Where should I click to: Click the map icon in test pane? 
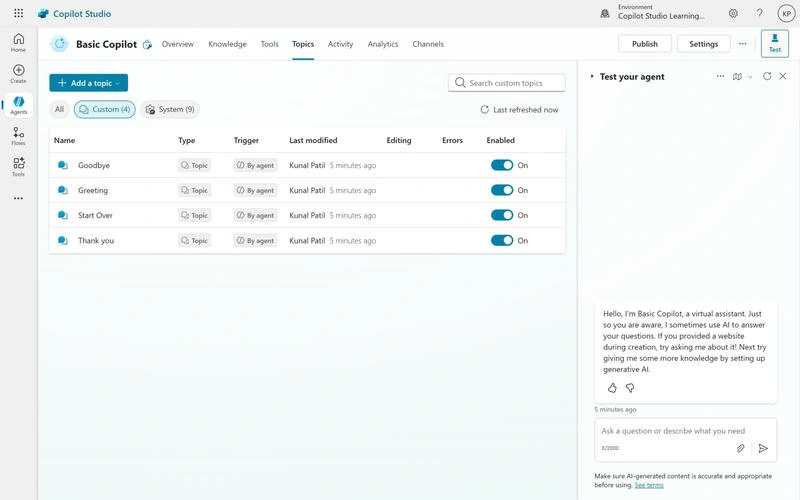pyautogui.click(x=737, y=77)
